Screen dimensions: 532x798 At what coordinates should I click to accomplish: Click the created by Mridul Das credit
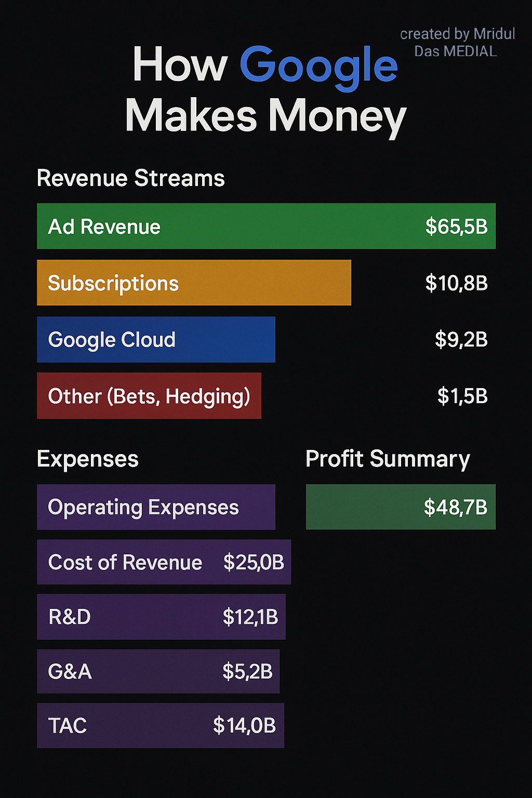[457, 43]
